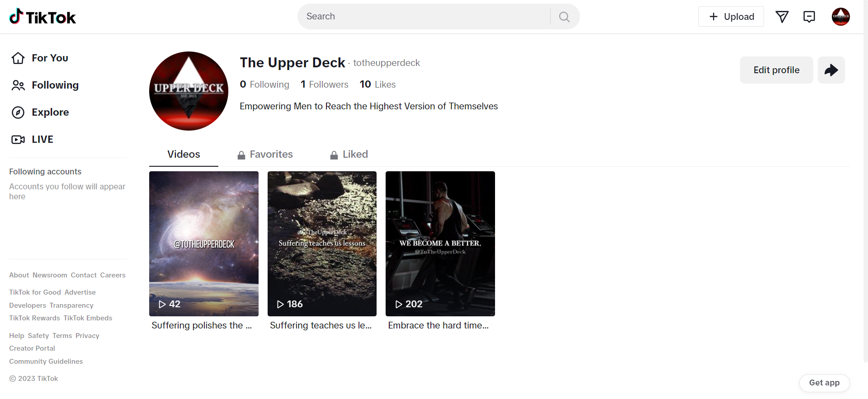
Task: Click the Following people icon
Action: (x=18, y=85)
